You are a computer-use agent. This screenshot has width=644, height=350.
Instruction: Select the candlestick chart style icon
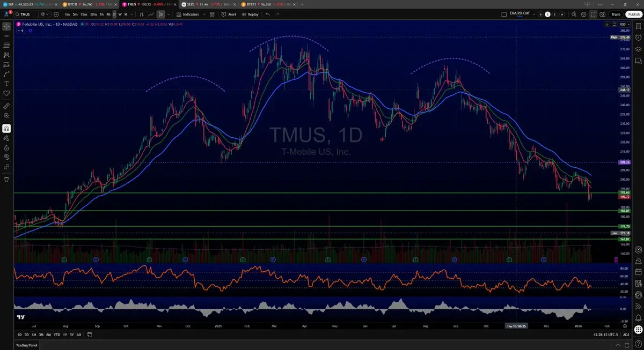(x=161, y=14)
